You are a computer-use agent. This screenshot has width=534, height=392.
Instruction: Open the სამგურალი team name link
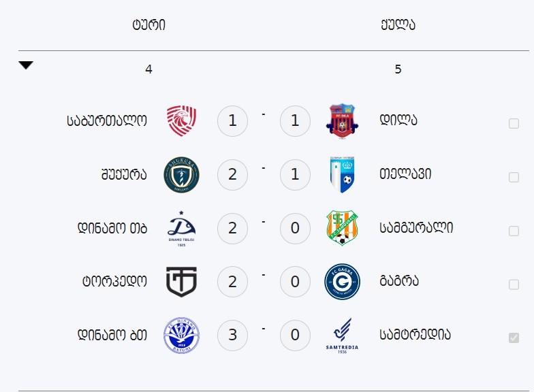[416, 227]
